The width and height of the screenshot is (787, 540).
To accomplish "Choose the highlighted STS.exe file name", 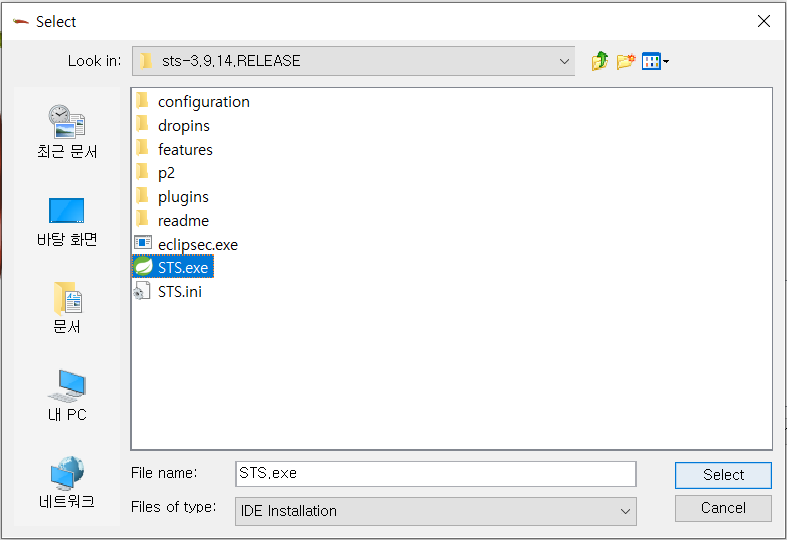I will click(183, 268).
